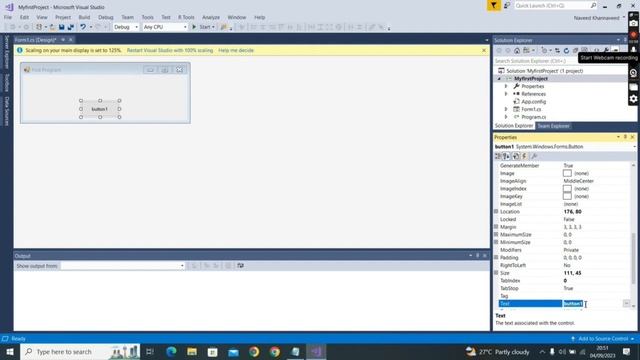This screenshot has width=640, height=360.
Task: Click the Events lightning bolt icon
Action: click(x=524, y=156)
